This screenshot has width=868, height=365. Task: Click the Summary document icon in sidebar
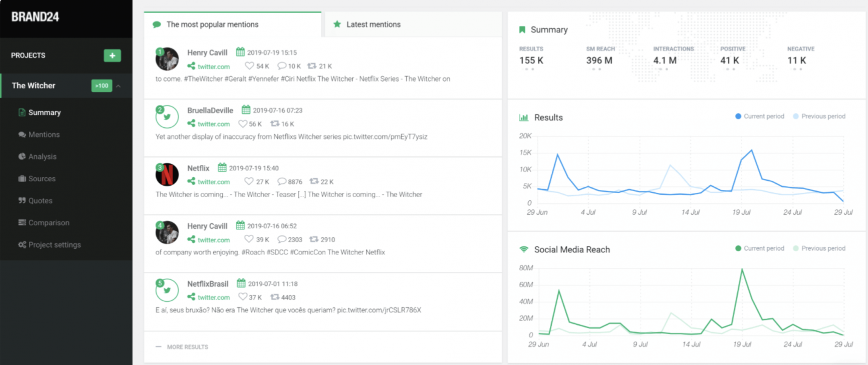pos(22,112)
